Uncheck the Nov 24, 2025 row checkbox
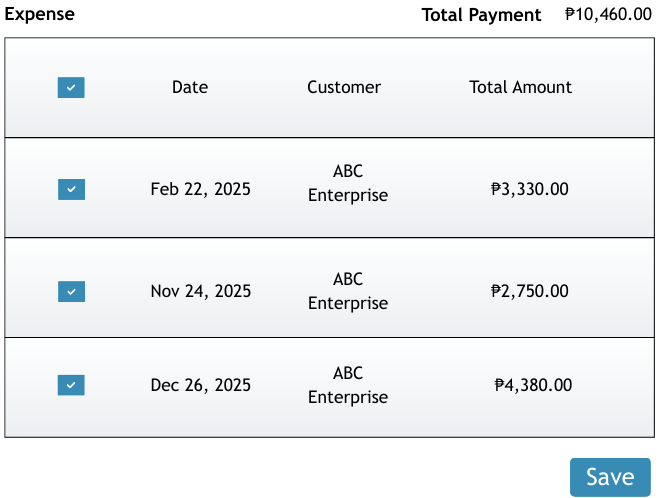The width and height of the screenshot is (659, 498). (71, 292)
